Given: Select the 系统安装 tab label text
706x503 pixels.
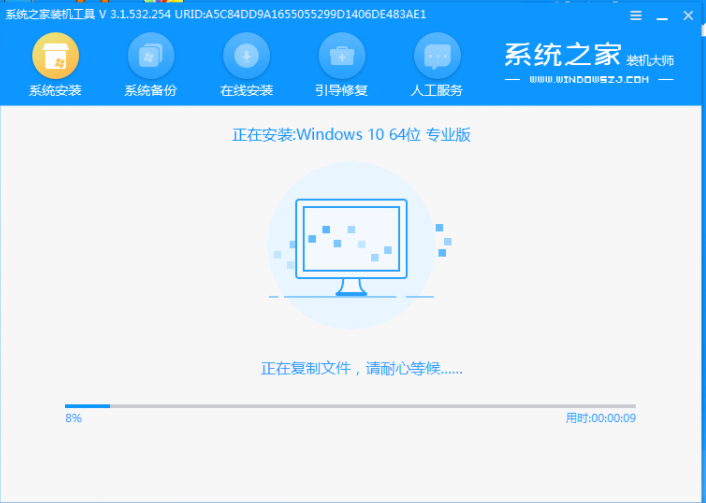Looking at the screenshot, I should pos(55,91).
